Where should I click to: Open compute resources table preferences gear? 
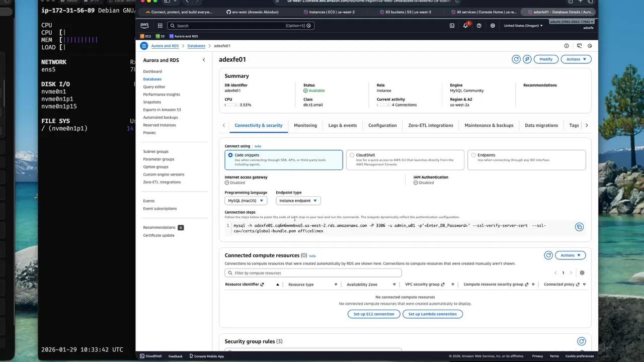[x=582, y=273]
